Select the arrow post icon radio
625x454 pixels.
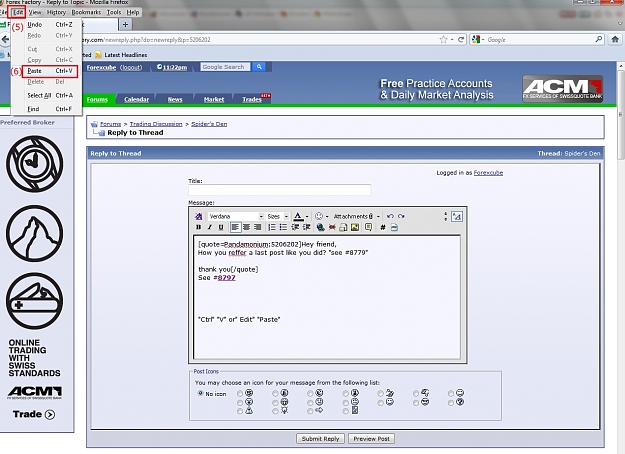coord(310,411)
